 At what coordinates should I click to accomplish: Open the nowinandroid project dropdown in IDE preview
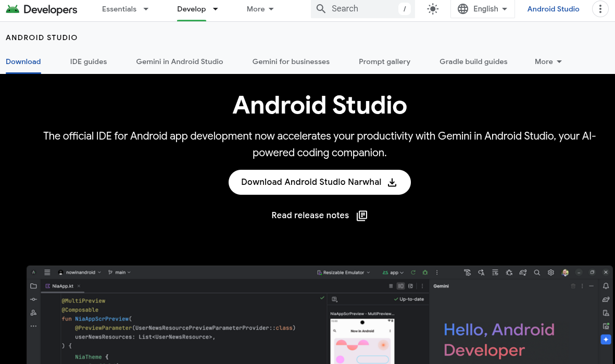click(80, 272)
